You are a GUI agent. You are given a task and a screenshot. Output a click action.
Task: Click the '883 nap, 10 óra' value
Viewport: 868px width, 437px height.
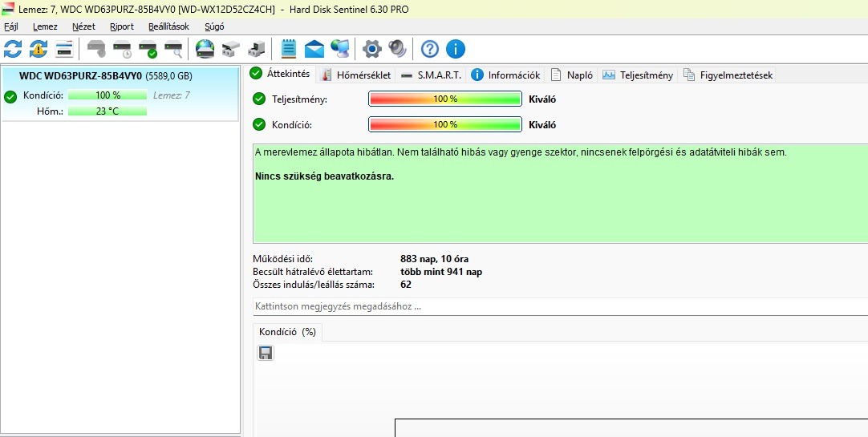pyautogui.click(x=435, y=259)
